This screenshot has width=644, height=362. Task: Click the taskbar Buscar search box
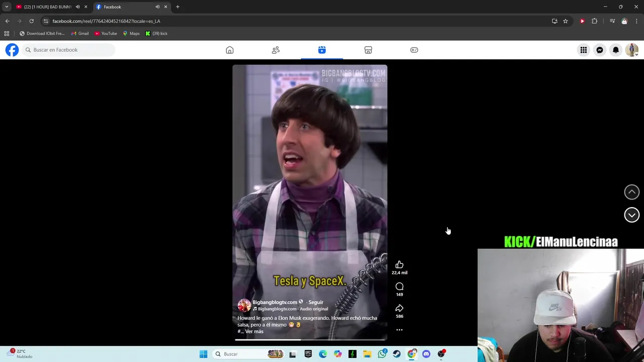[x=249, y=354]
